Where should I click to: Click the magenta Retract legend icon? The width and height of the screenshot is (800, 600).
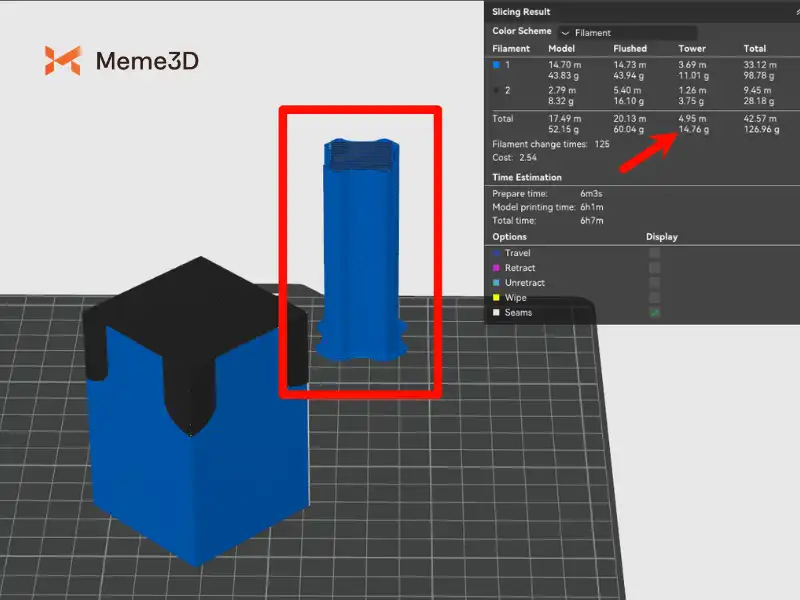point(497,268)
